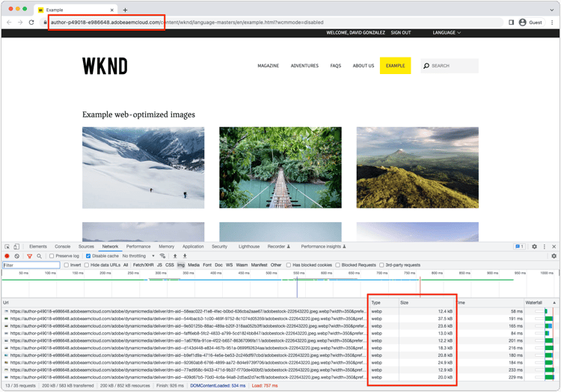The image size is (561, 392).
Task: Activate DevTools inspect element picker
Action: click(7, 247)
